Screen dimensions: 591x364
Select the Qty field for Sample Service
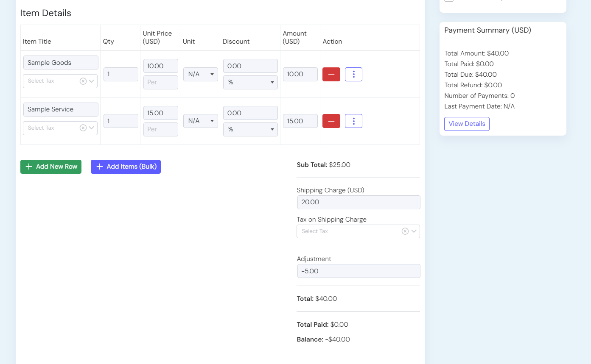(121, 121)
